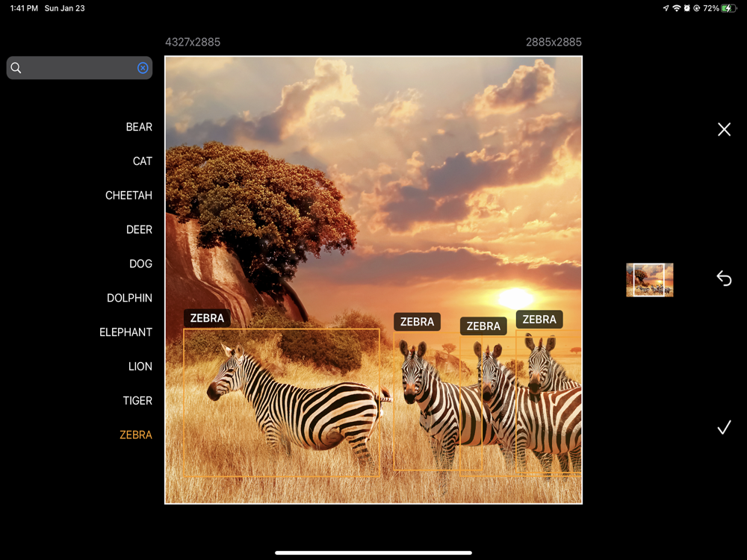Open the crop preview thumbnail

(649, 280)
